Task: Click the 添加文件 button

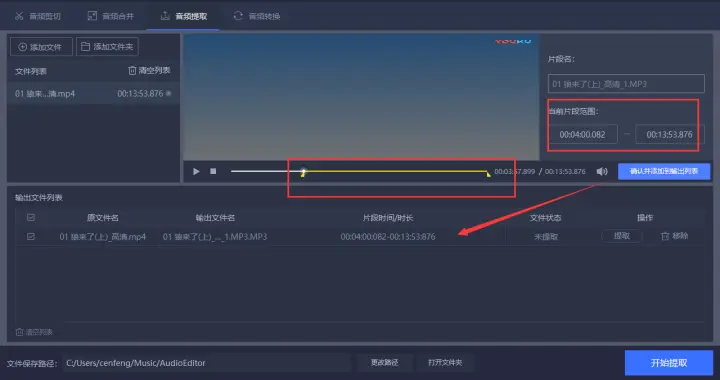Action: (41, 47)
